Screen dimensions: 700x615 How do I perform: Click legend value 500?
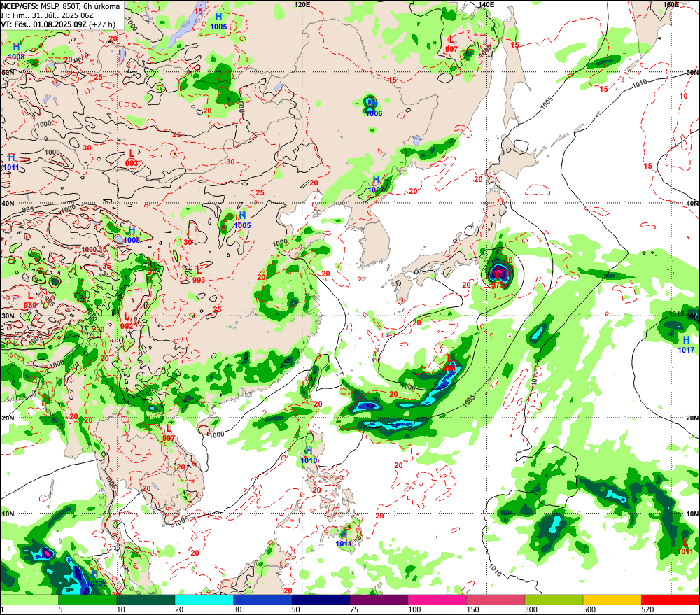click(x=589, y=609)
